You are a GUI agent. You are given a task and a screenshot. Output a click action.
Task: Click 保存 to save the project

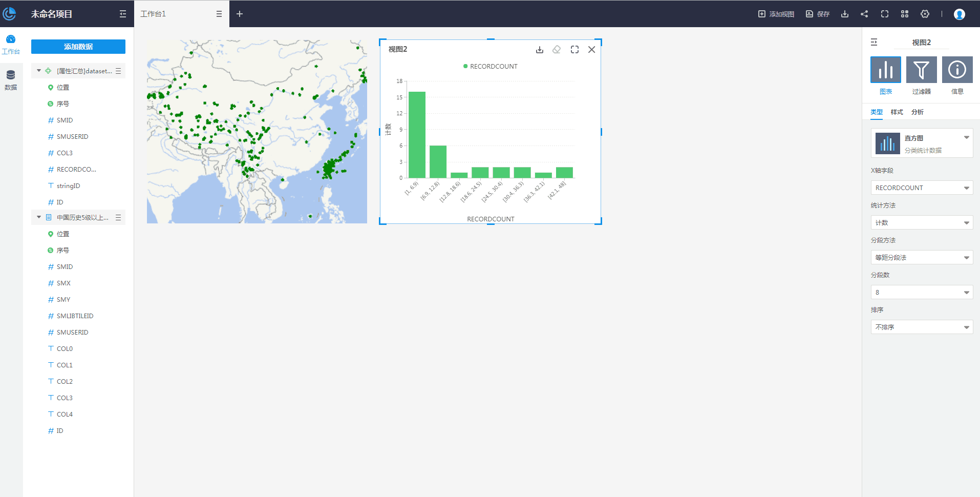[x=818, y=14]
